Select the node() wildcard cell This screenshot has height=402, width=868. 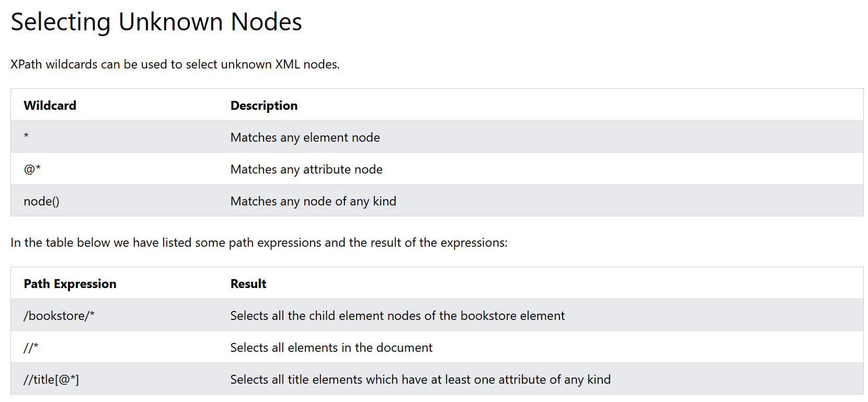[x=41, y=201]
